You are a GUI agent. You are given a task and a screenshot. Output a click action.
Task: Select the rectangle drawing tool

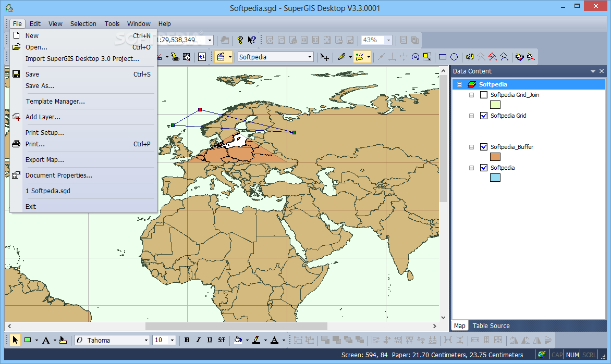click(443, 57)
